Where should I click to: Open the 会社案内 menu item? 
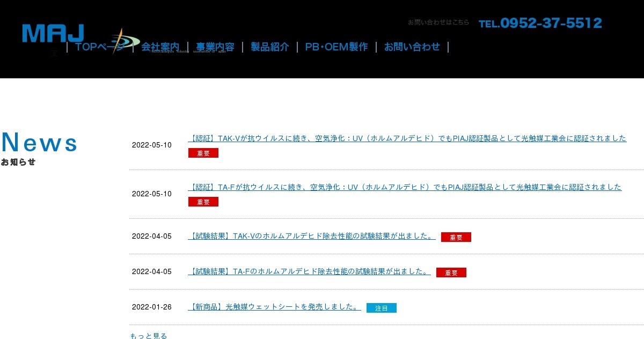160,47
